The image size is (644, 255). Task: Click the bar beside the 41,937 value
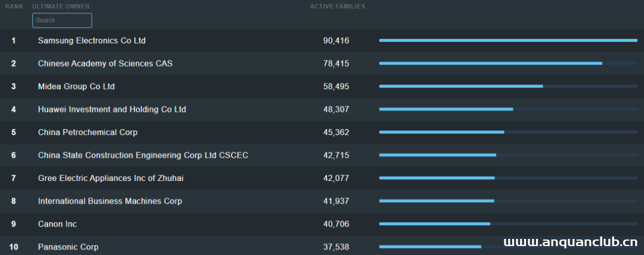[436, 201]
